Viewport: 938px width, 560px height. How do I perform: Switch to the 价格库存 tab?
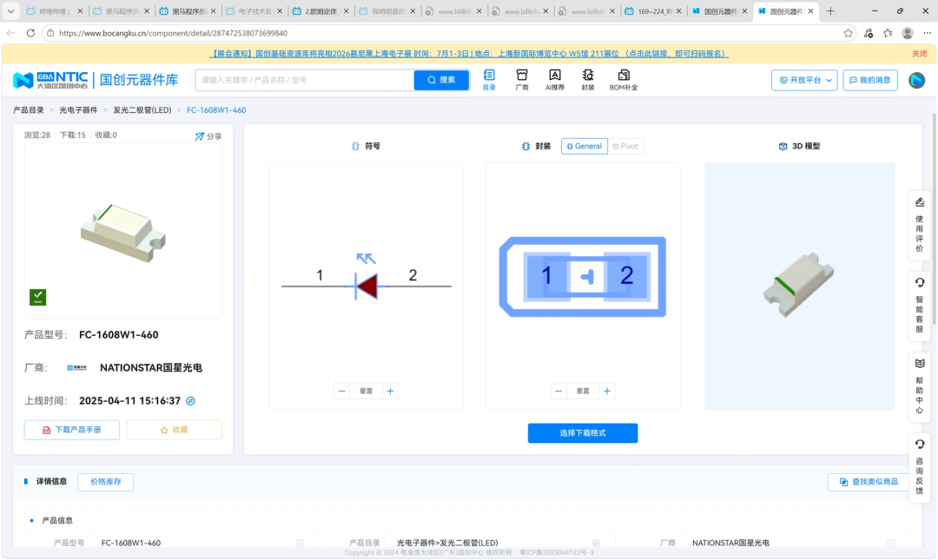point(105,482)
